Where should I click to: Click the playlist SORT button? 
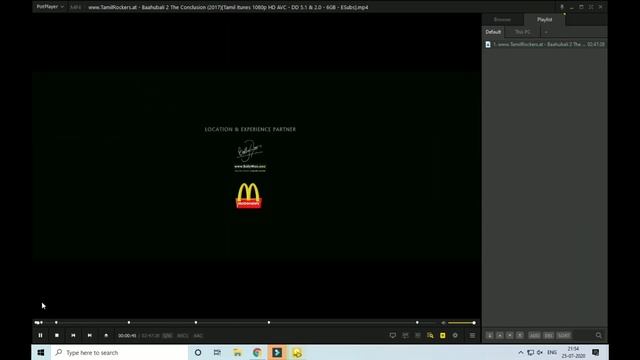(564, 336)
